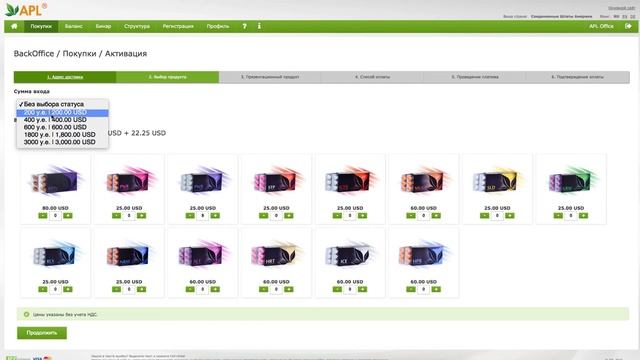Click the APL leaf logo

(25, 9)
